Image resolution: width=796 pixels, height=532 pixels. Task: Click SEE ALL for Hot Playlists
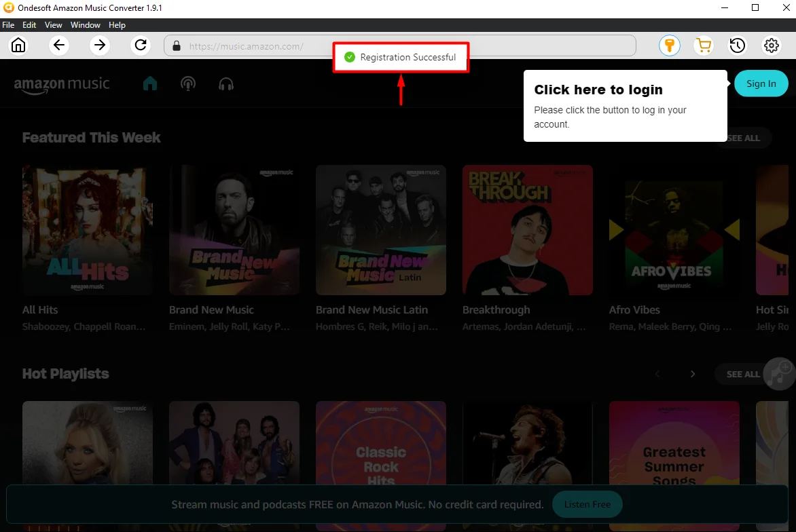coord(743,375)
